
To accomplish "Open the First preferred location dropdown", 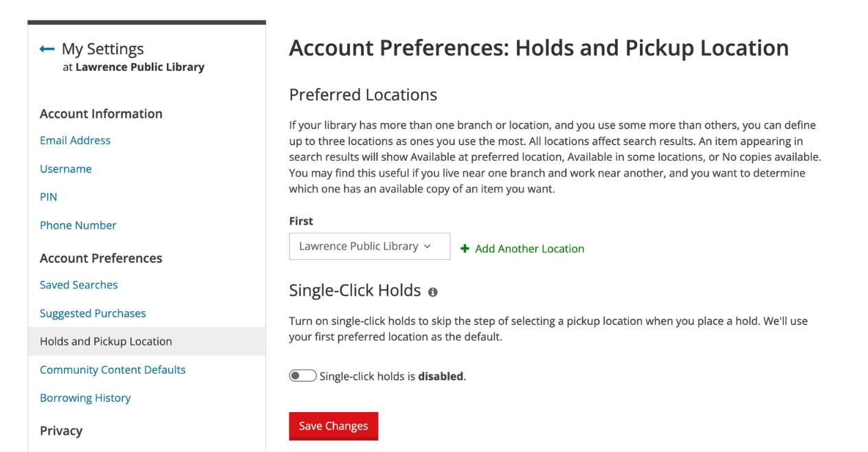I will pos(370,246).
